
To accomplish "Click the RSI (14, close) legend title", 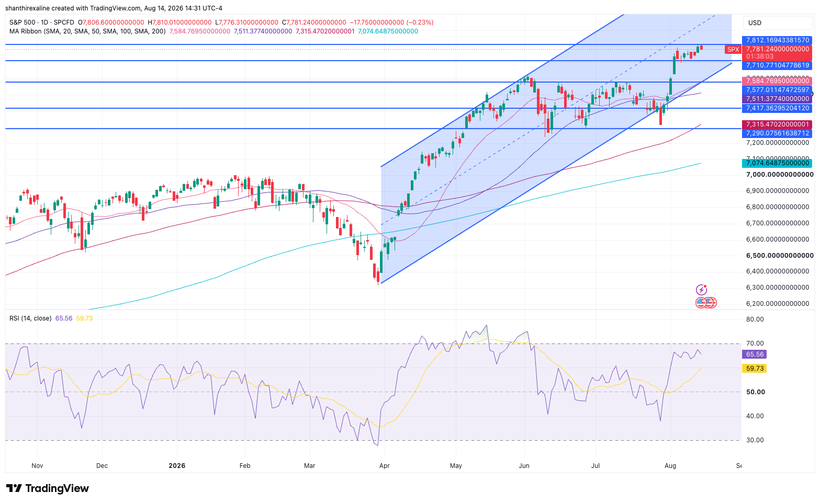I will [30, 318].
